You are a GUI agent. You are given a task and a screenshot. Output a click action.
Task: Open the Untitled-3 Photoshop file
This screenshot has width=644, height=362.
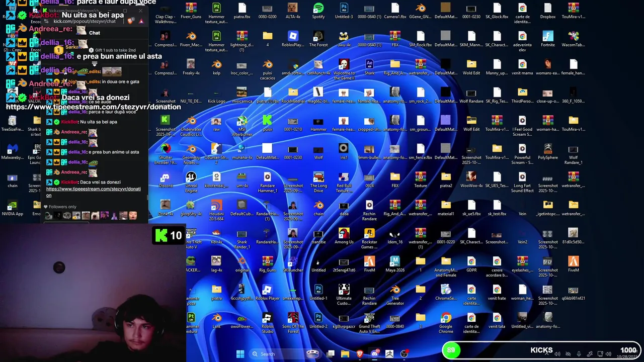tap(344, 11)
